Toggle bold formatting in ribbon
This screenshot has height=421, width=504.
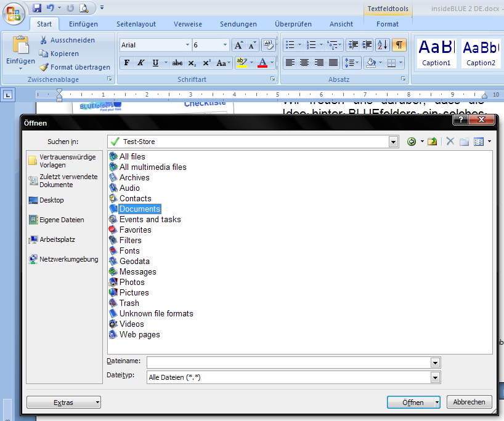coord(127,63)
